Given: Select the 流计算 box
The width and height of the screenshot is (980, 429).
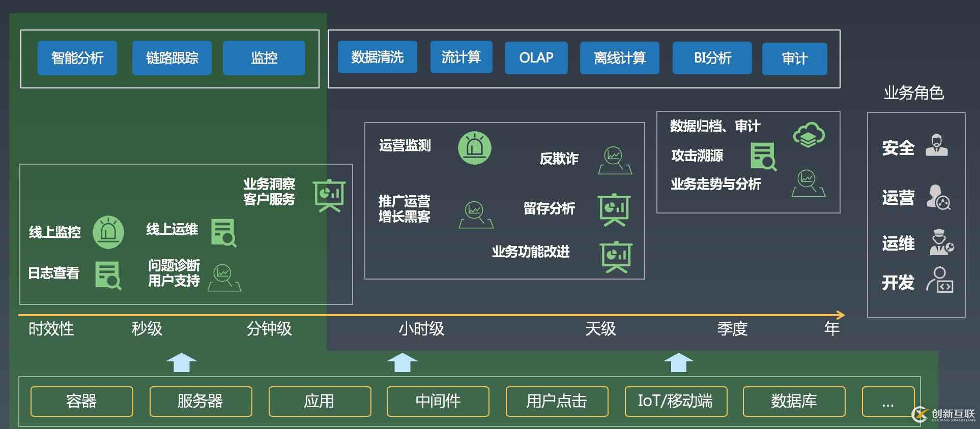Looking at the screenshot, I should [462, 57].
